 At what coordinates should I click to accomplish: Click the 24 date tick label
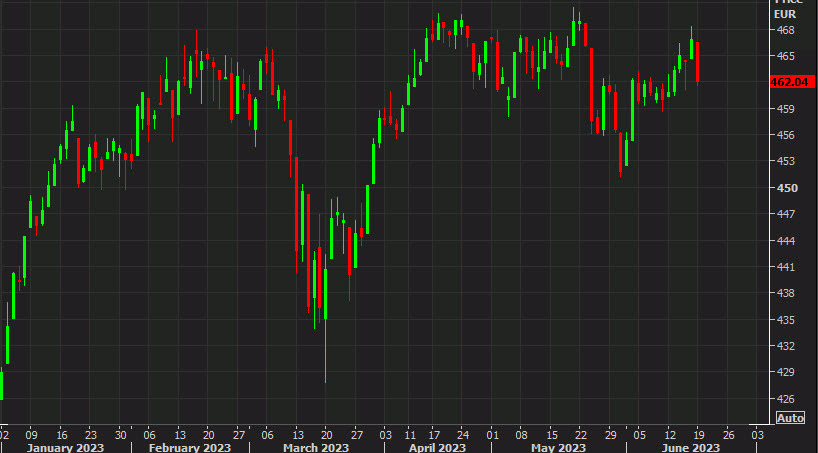pyautogui.click(x=462, y=435)
